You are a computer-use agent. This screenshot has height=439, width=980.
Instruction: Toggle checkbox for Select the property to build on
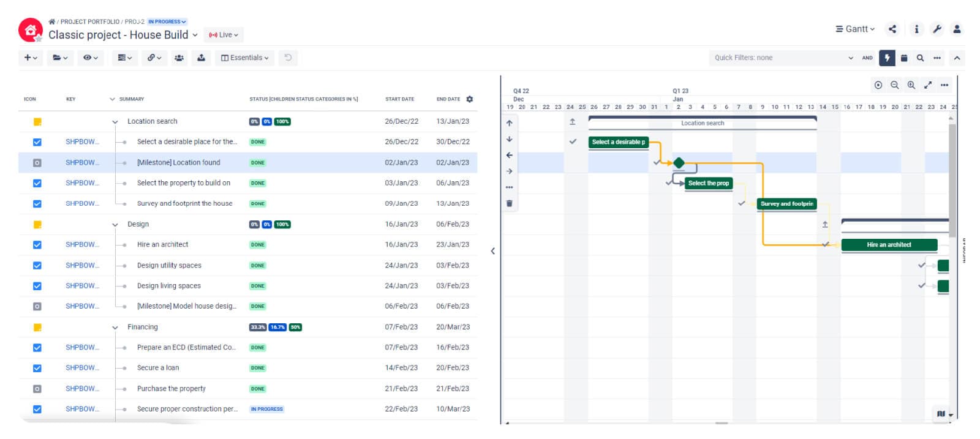(37, 183)
